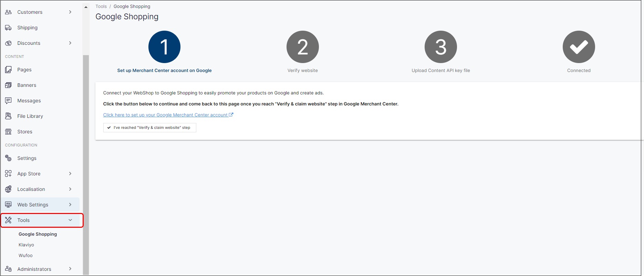Expand the App Store submenu arrow
The width and height of the screenshot is (644, 276).
pos(70,174)
